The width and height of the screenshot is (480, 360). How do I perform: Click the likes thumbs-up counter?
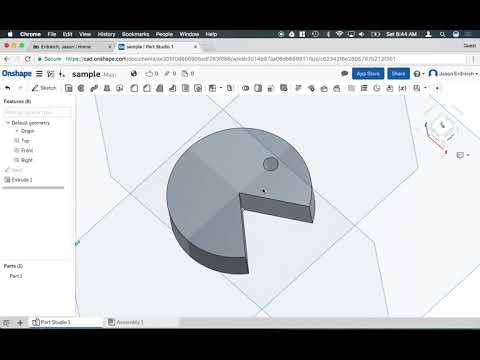pyautogui.click(x=152, y=74)
